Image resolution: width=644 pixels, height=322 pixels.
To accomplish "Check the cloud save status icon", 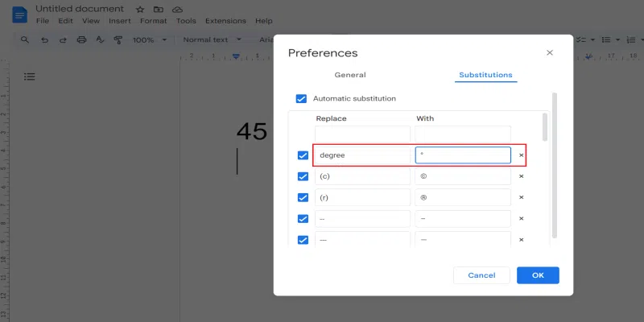I will (177, 9).
